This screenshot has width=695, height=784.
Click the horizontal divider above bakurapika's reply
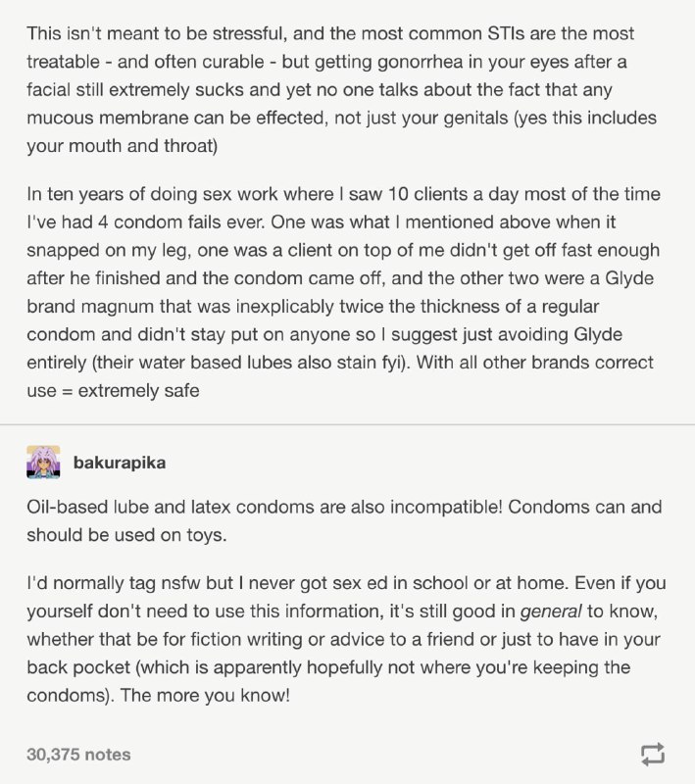[347, 424]
